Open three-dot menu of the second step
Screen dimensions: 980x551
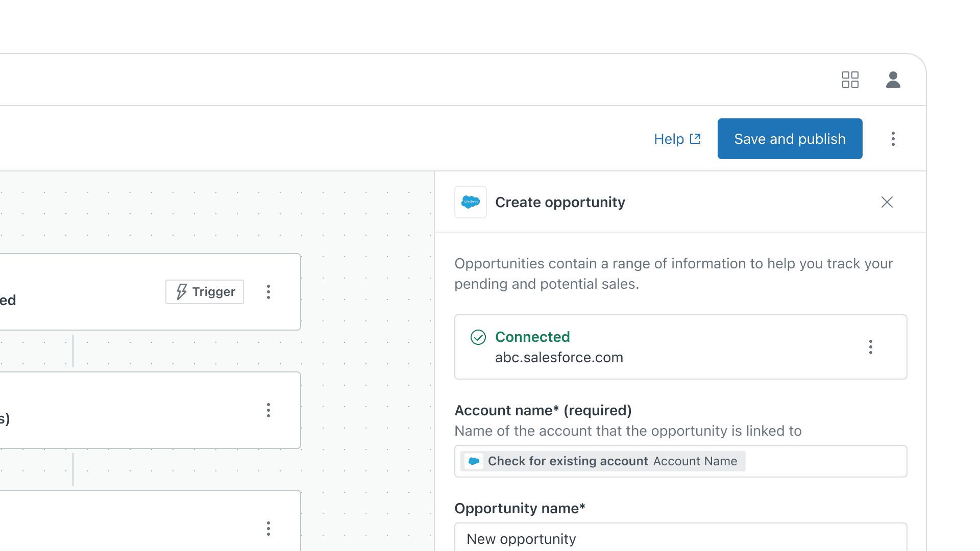pos(268,410)
